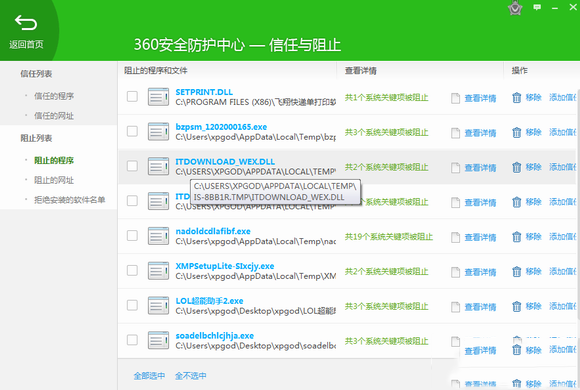Open the skin/medal icon in title bar
This screenshot has height=390, width=580.
[x=515, y=8]
